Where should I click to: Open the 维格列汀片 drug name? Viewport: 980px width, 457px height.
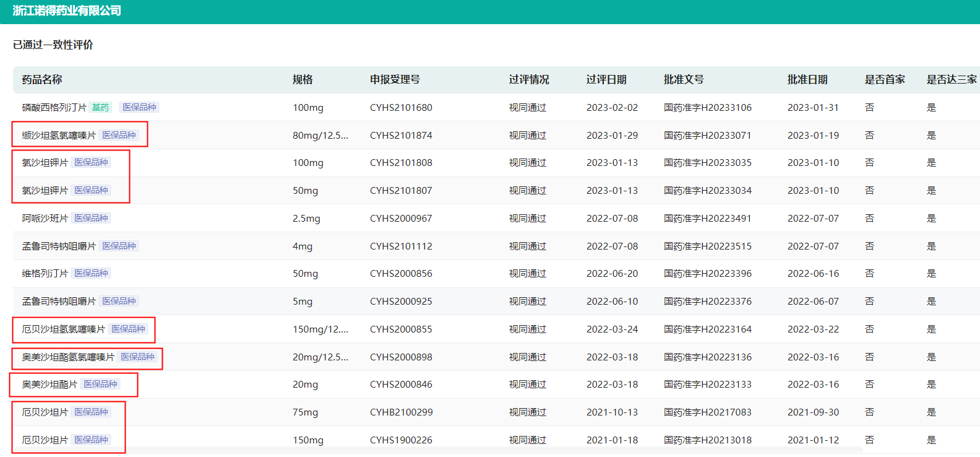point(45,274)
